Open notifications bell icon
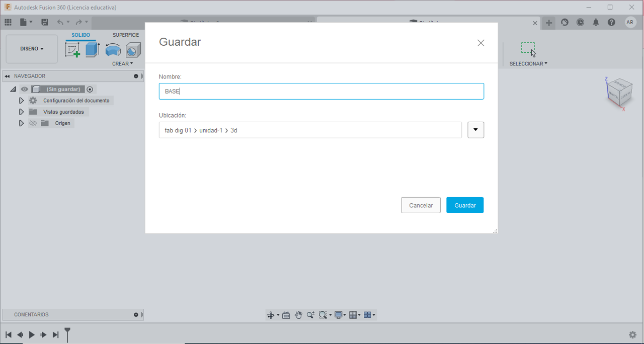The image size is (644, 344). (596, 22)
